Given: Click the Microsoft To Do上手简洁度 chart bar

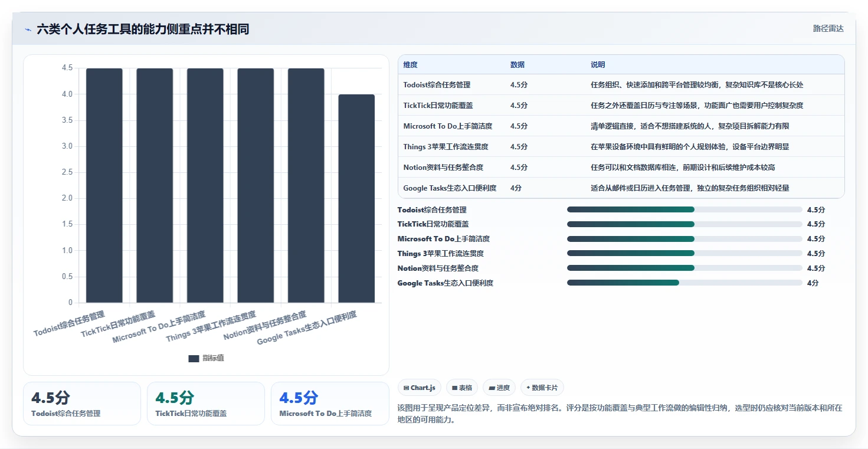Looking at the screenshot, I should (x=205, y=185).
